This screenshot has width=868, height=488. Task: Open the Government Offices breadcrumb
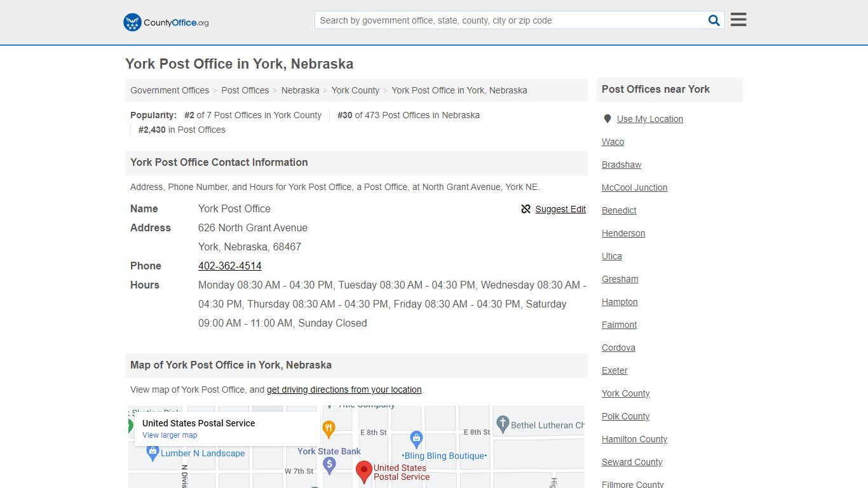(170, 90)
